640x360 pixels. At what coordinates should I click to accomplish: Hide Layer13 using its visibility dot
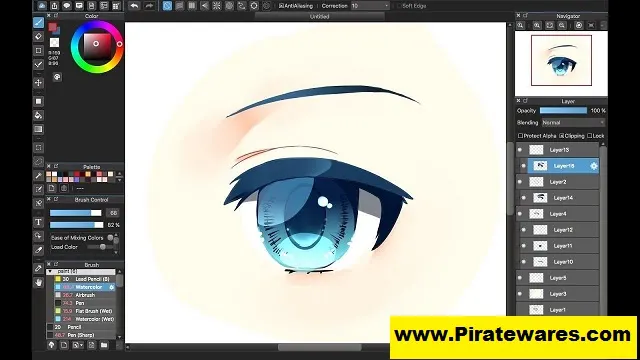click(x=520, y=150)
